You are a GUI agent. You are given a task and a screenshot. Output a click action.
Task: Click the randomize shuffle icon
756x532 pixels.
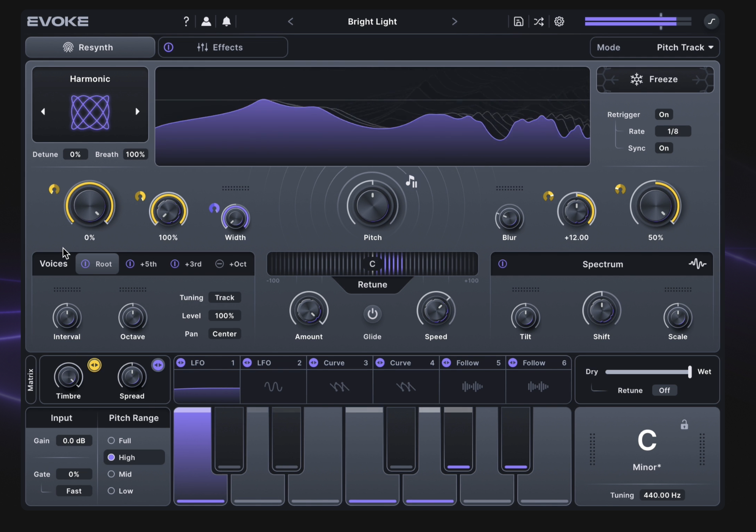click(539, 21)
